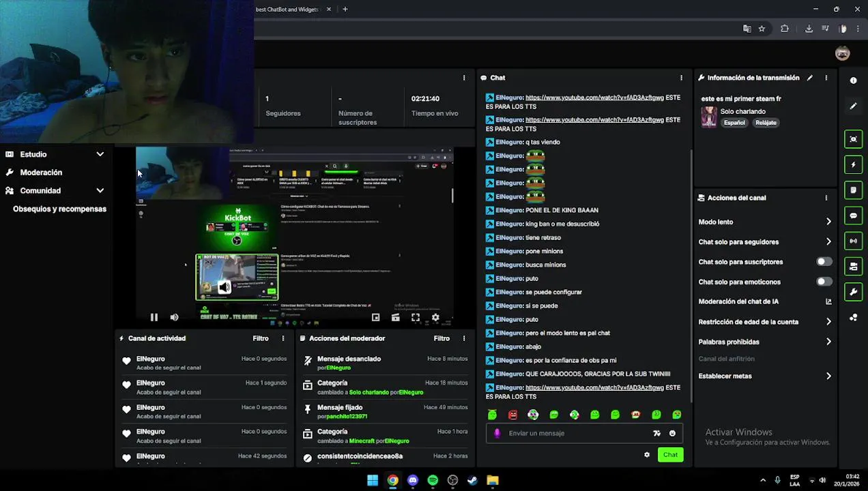Pause the stream preview player
Viewport: 868px width, 491px height.
pos(154,317)
